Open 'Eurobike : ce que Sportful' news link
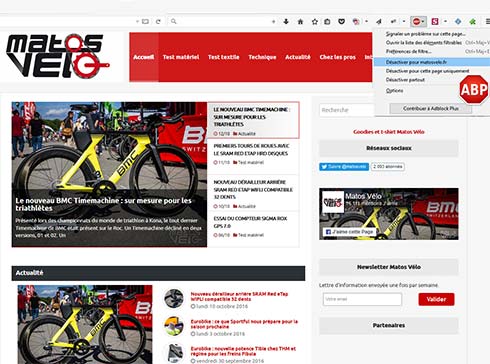The width and height of the screenshot is (490, 364). click(x=244, y=324)
